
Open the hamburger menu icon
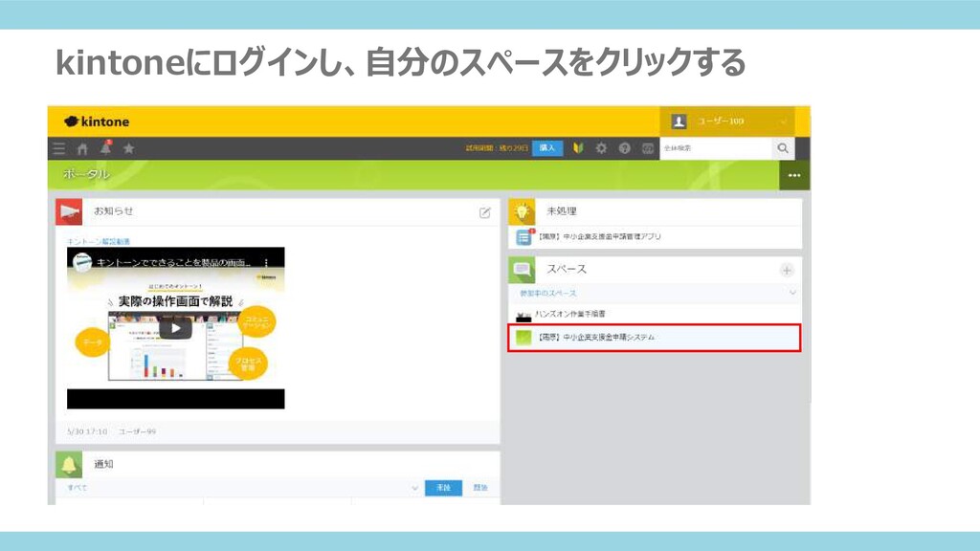58,148
